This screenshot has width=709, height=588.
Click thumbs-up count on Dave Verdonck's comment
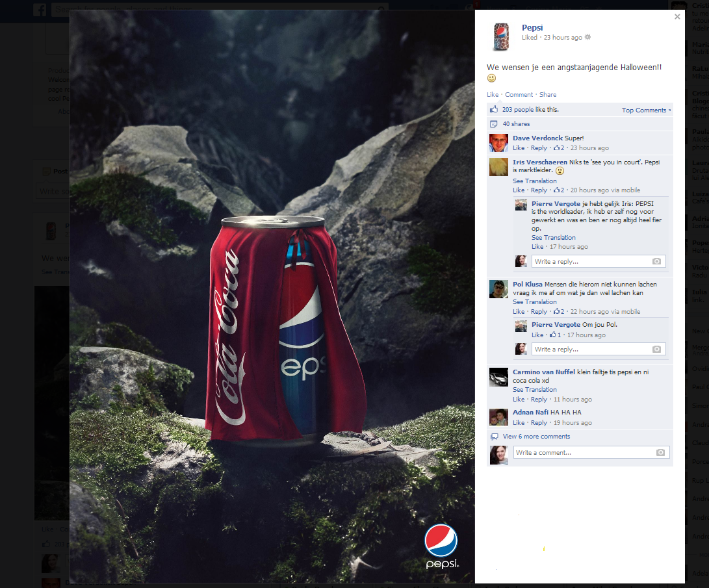click(558, 148)
